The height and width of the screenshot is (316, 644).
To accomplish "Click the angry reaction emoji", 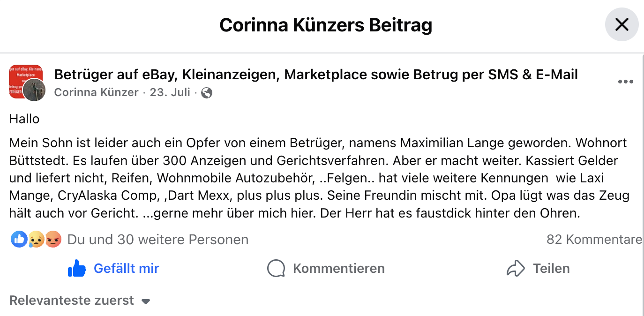I will tap(53, 240).
